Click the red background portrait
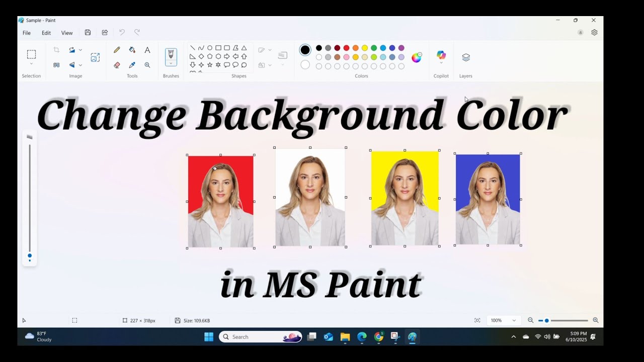Image resolution: width=644 pixels, height=362 pixels. 221,202
